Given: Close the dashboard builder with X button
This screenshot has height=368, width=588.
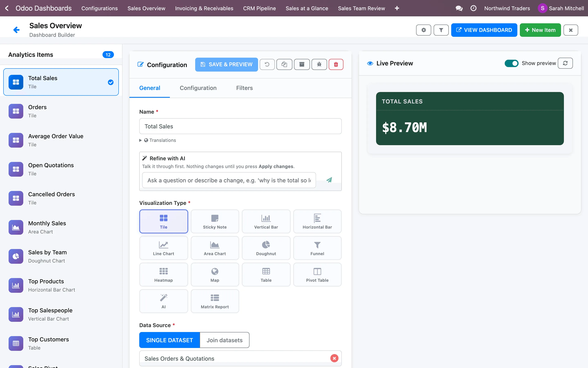Looking at the screenshot, I should point(571,30).
